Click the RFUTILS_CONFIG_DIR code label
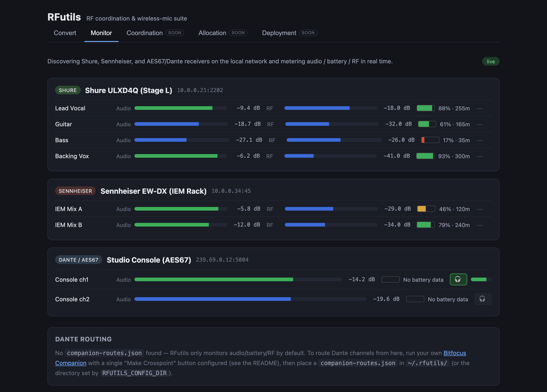The image size is (547, 392). click(134, 373)
